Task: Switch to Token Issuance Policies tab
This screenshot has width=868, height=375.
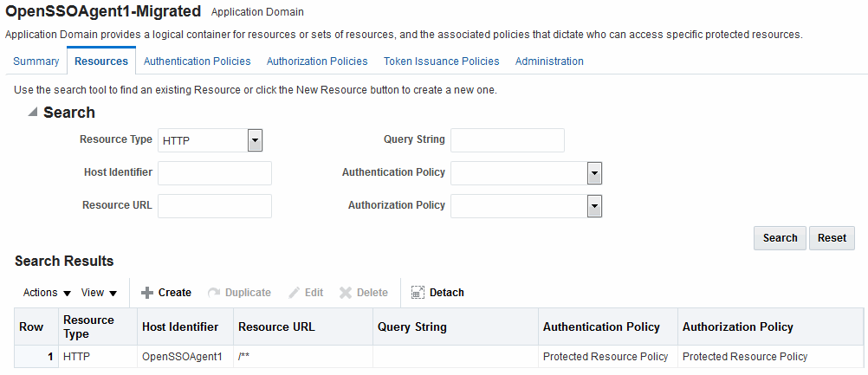Action: (x=442, y=61)
